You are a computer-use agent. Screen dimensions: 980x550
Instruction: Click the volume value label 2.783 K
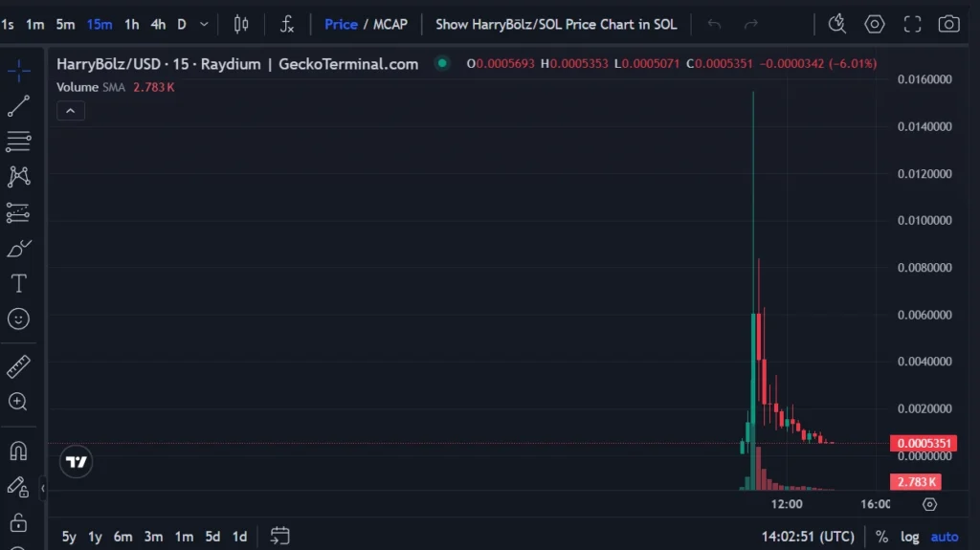click(916, 482)
